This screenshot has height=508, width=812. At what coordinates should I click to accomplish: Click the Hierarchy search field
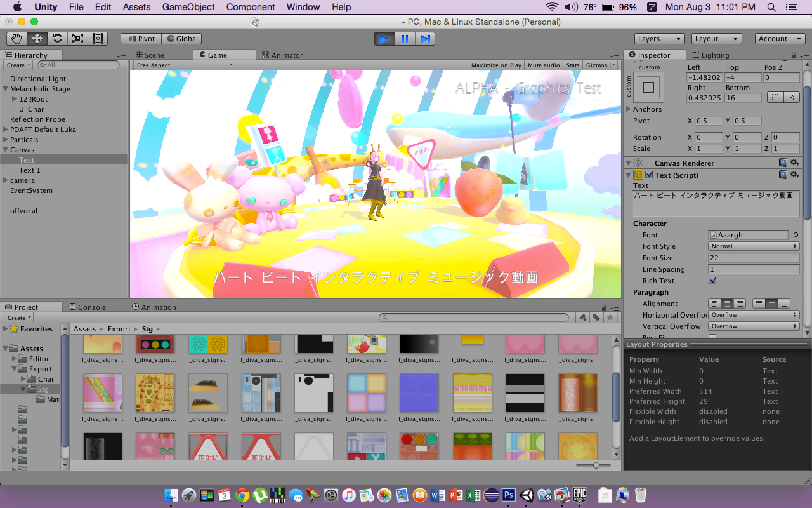(x=79, y=65)
